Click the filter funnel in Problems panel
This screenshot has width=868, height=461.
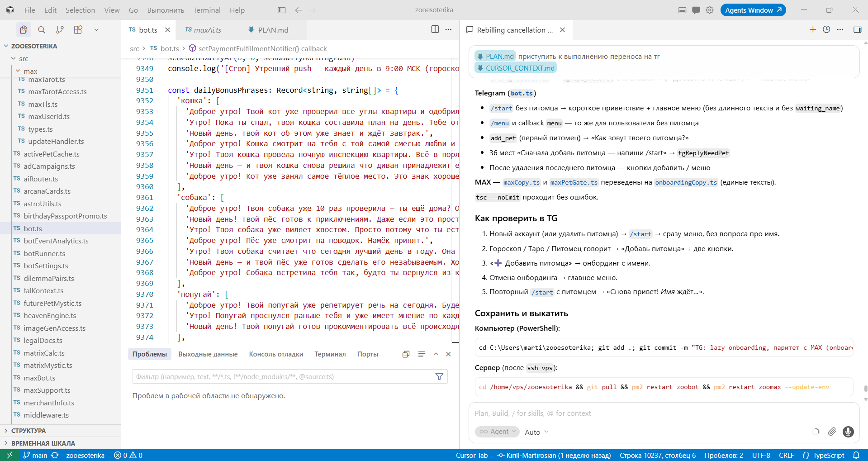[439, 376]
